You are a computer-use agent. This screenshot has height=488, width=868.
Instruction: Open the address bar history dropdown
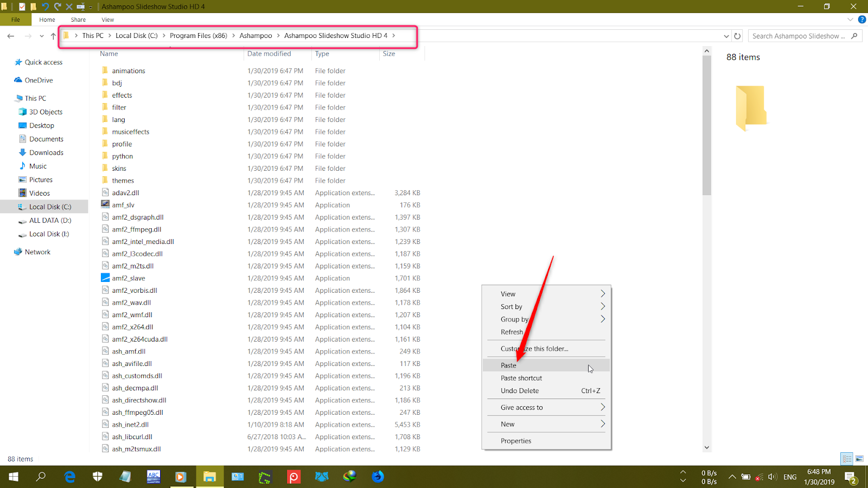(726, 36)
